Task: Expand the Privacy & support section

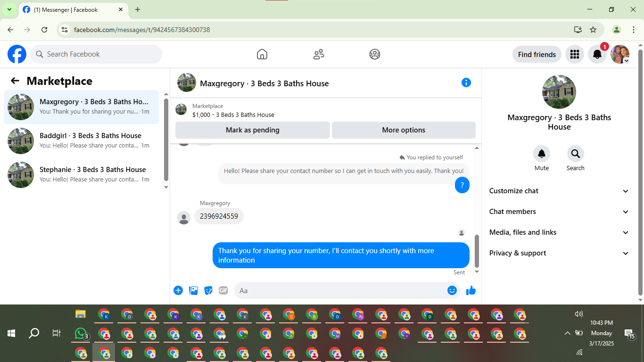Action: (559, 253)
